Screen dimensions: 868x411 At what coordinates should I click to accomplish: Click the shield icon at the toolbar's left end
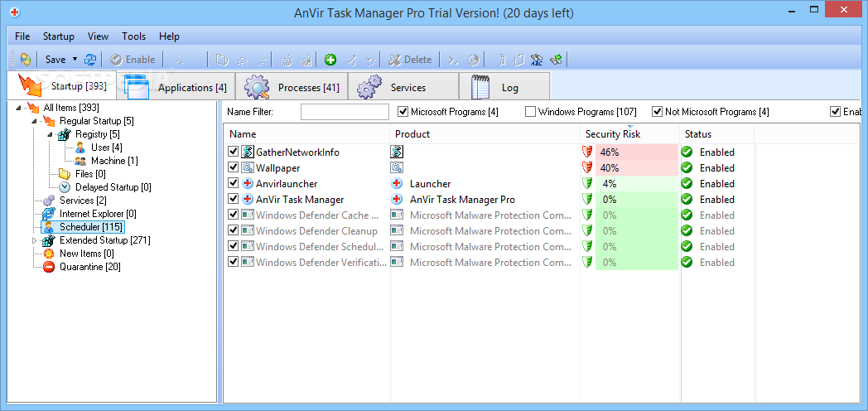tap(26, 60)
